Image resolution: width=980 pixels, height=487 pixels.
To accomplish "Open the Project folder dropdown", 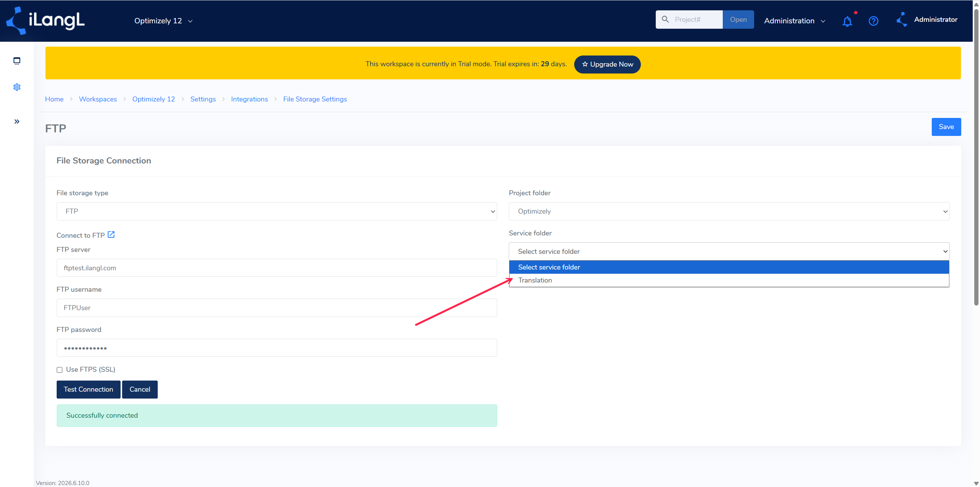I will [x=729, y=211].
